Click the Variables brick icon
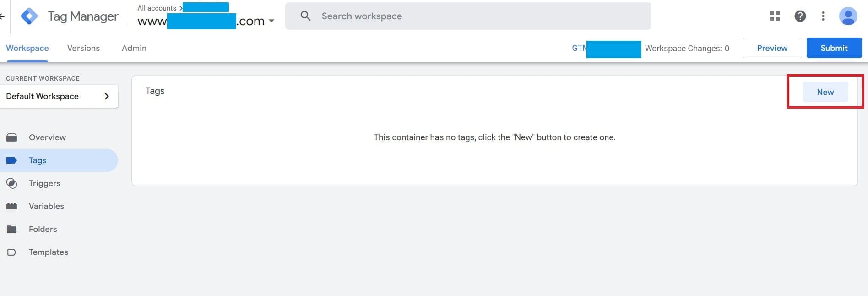This screenshot has width=868, height=296. pos(12,206)
